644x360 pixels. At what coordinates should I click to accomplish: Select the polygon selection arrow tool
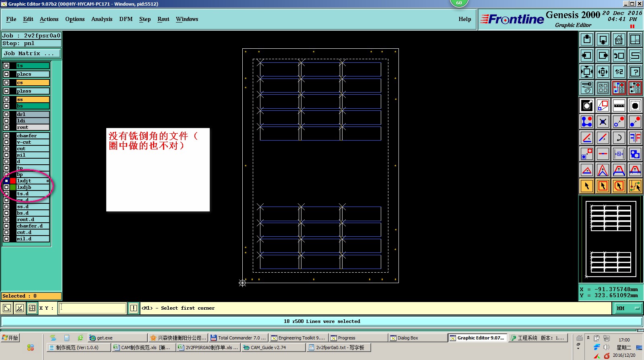point(619,186)
